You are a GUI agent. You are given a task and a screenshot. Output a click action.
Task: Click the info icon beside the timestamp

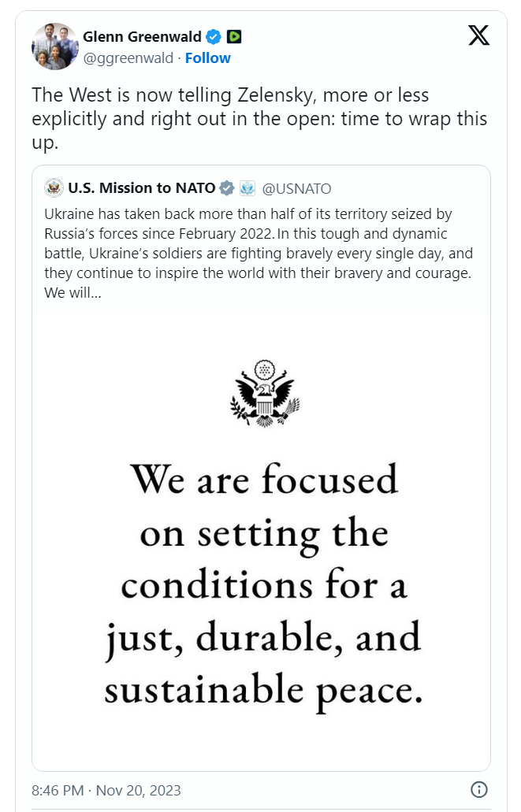coord(478,790)
